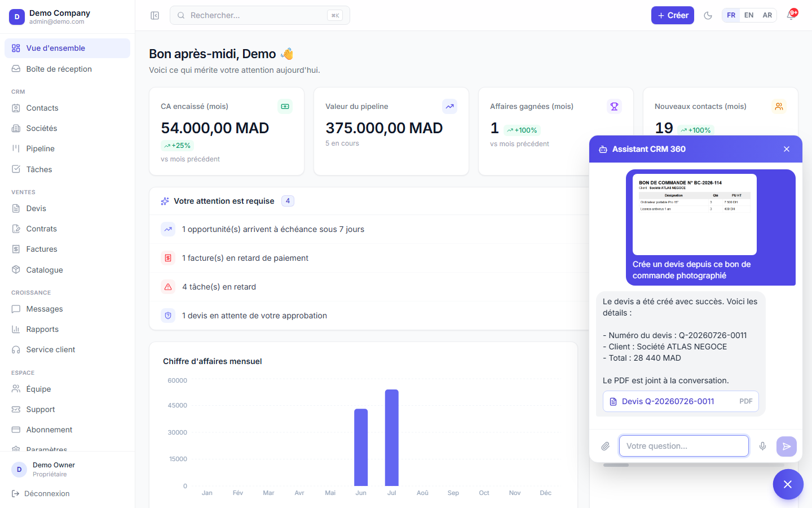This screenshot has height=508, width=812.
Task: Click the Rapports chart icon
Action: [x=16, y=329]
